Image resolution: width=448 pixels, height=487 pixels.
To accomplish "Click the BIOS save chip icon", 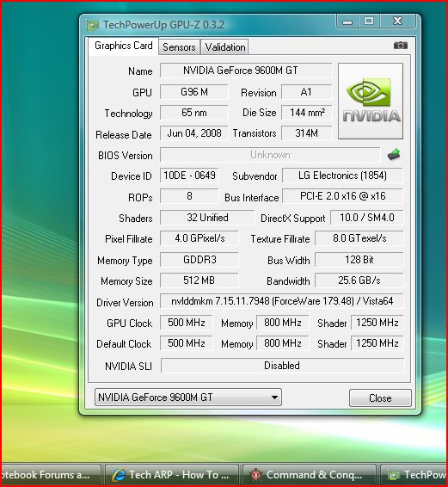I will coord(395,154).
